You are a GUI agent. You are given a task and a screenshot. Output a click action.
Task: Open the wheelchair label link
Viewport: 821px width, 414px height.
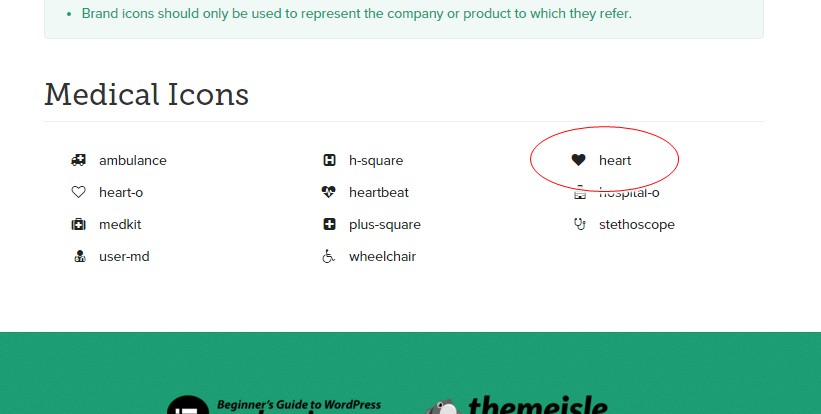pyautogui.click(x=382, y=256)
